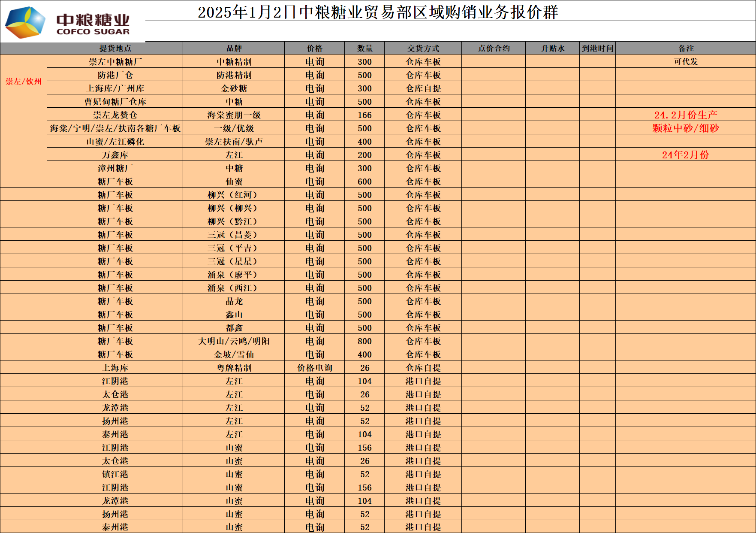This screenshot has width=756, height=533.
Task: Click the 升贴水 column header
Action: point(552,48)
